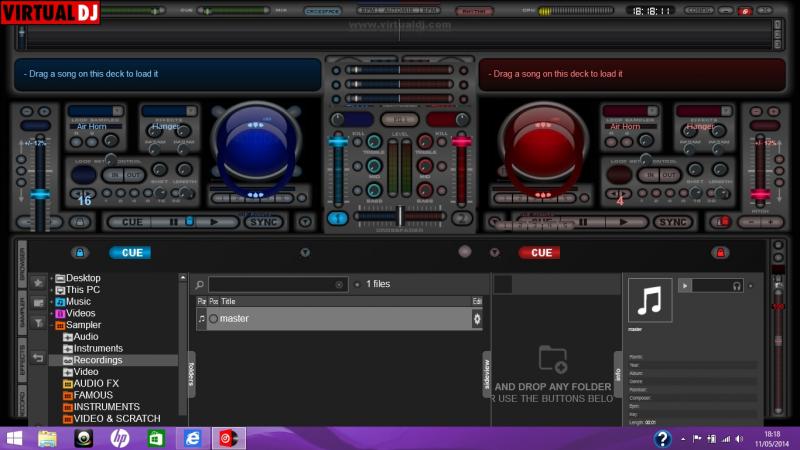Toggle the red lock icon in lower panel
Viewport: 800px width, 450px height.
[x=720, y=253]
